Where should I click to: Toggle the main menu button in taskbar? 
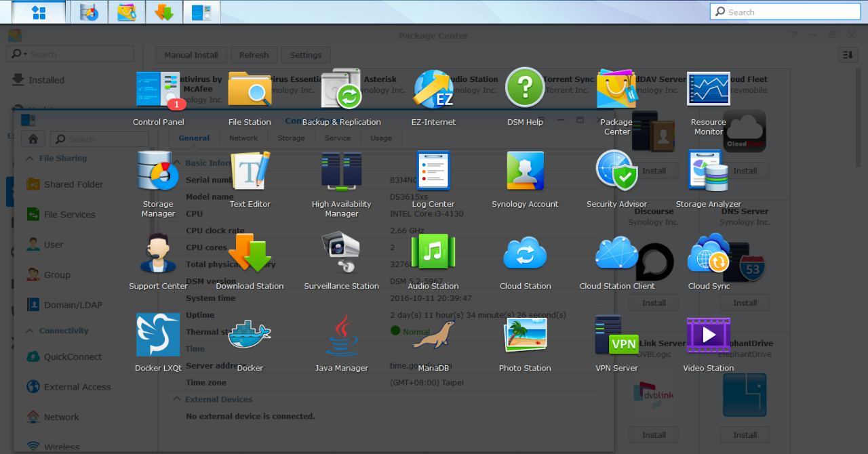[x=39, y=12]
